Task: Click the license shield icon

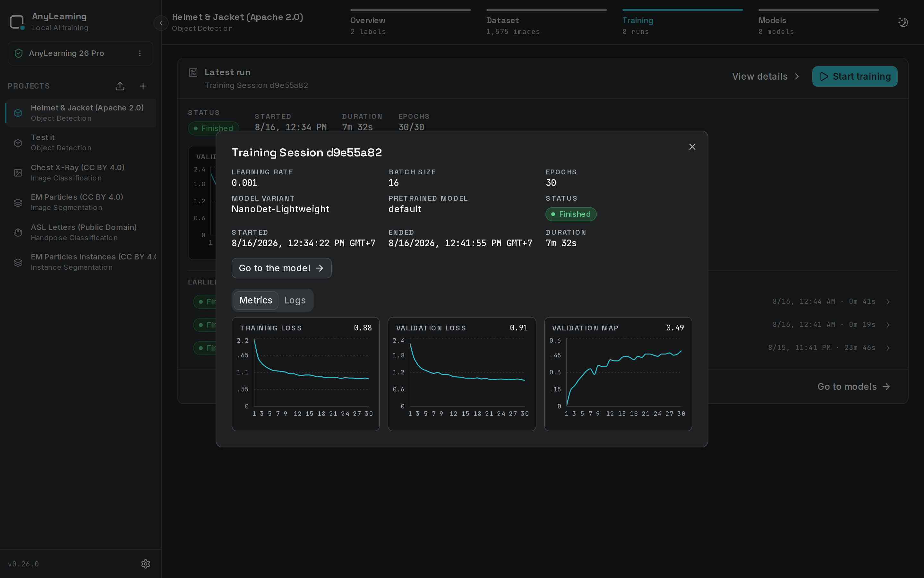Action: point(18,53)
